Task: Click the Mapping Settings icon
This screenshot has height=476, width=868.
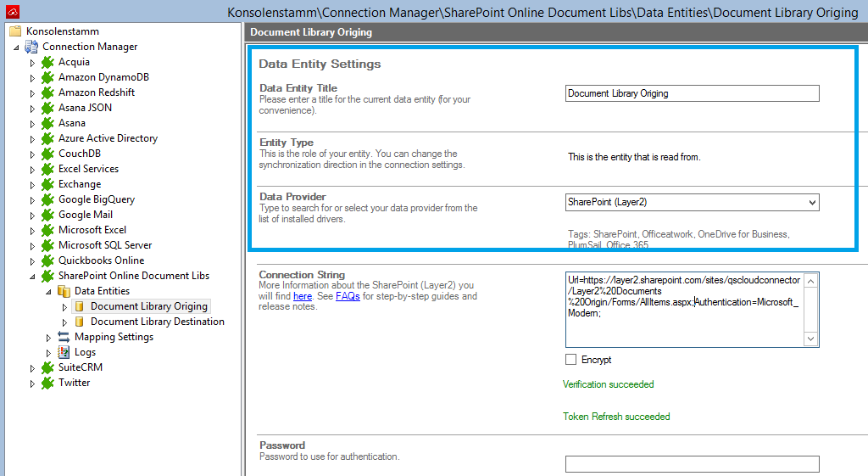Action: tap(64, 337)
